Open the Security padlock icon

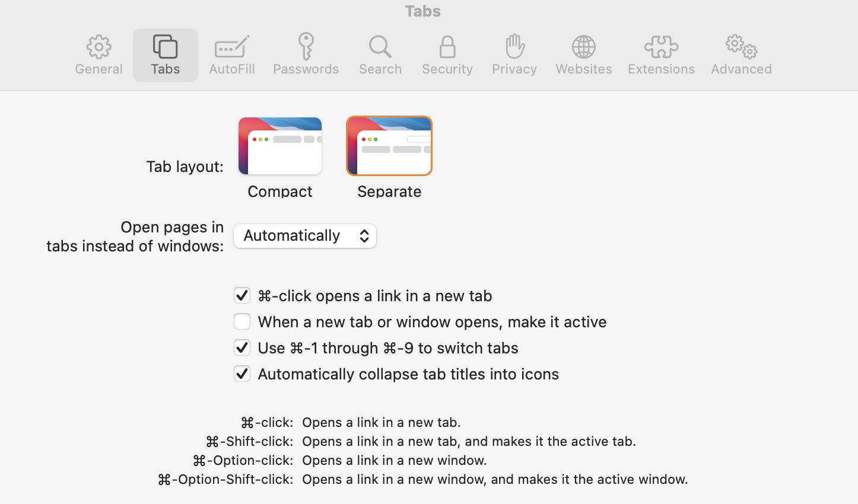click(x=447, y=47)
